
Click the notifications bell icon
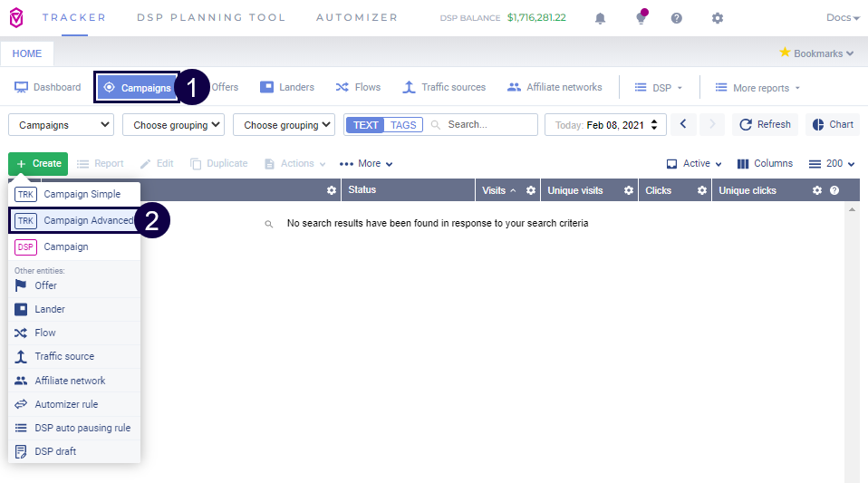pyautogui.click(x=600, y=18)
